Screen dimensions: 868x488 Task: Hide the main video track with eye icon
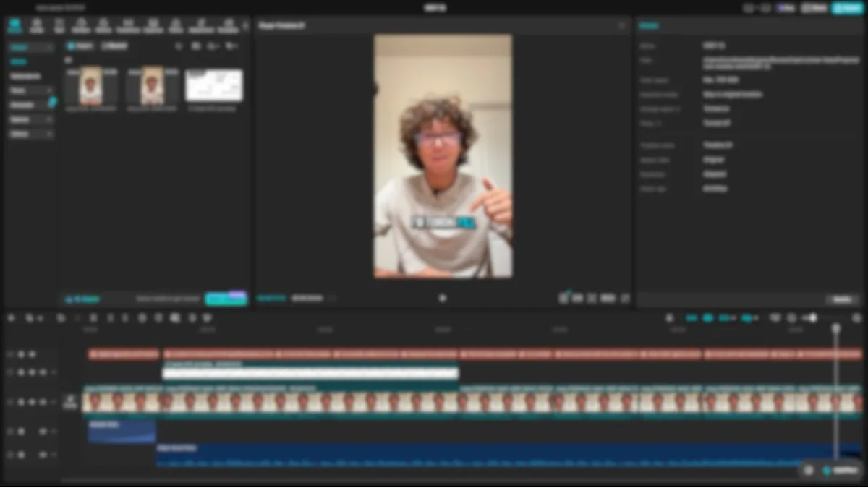[32, 402]
